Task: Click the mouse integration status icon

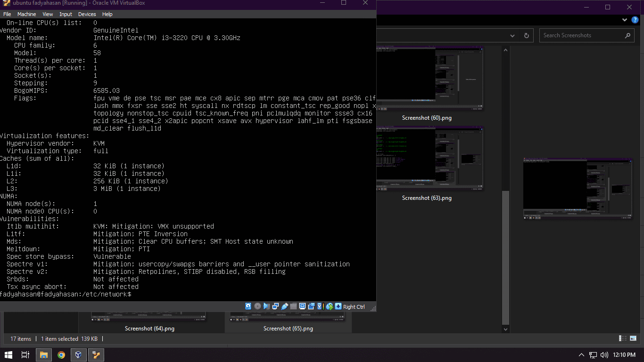Action: 330,306
